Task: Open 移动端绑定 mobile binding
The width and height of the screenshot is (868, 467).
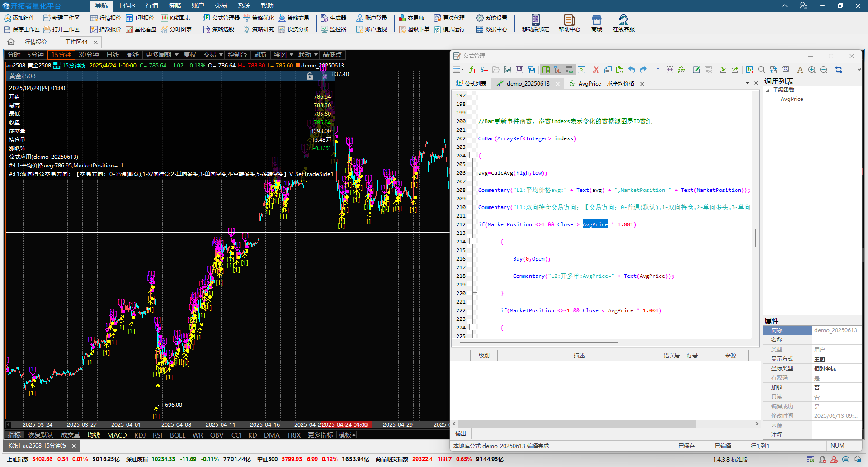Action: pyautogui.click(x=536, y=23)
